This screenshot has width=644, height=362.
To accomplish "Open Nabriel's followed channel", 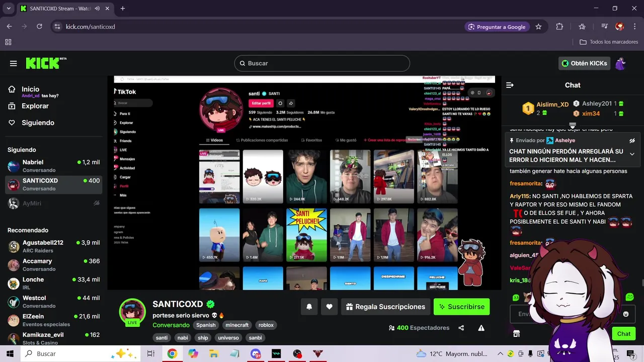I will pyautogui.click(x=54, y=166).
